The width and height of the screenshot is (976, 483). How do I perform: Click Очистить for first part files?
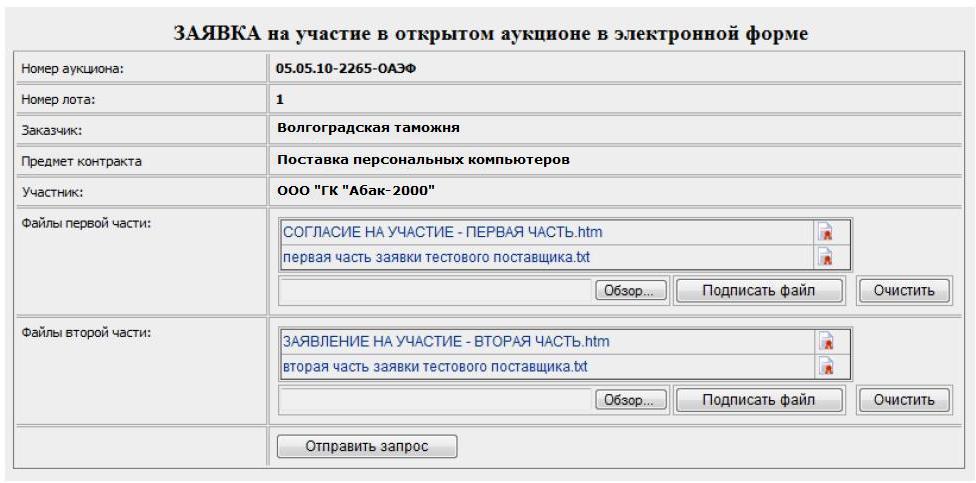click(904, 291)
